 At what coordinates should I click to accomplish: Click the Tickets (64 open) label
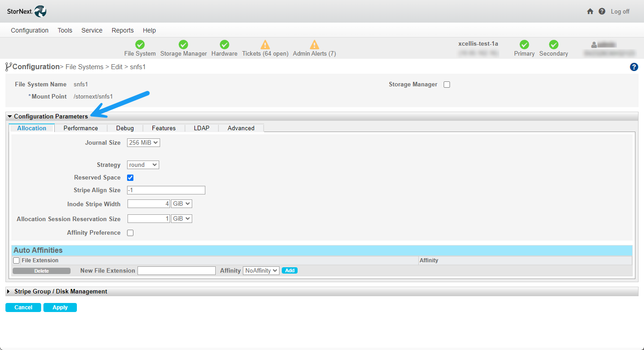265,53
